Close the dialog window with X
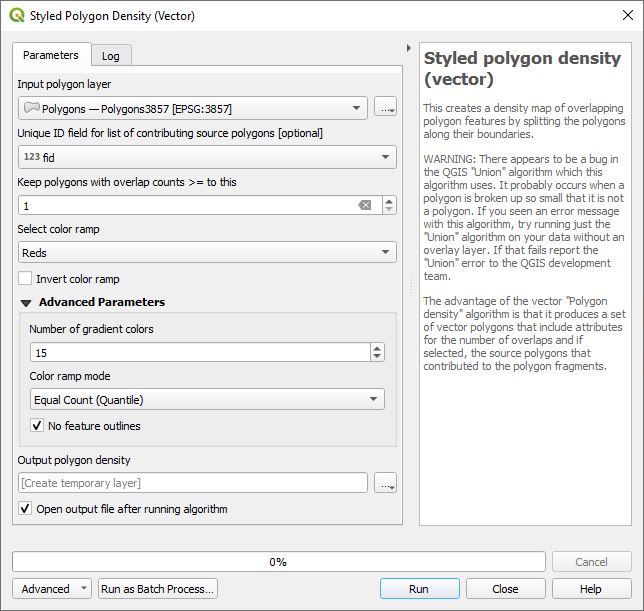This screenshot has width=644, height=611. point(628,15)
